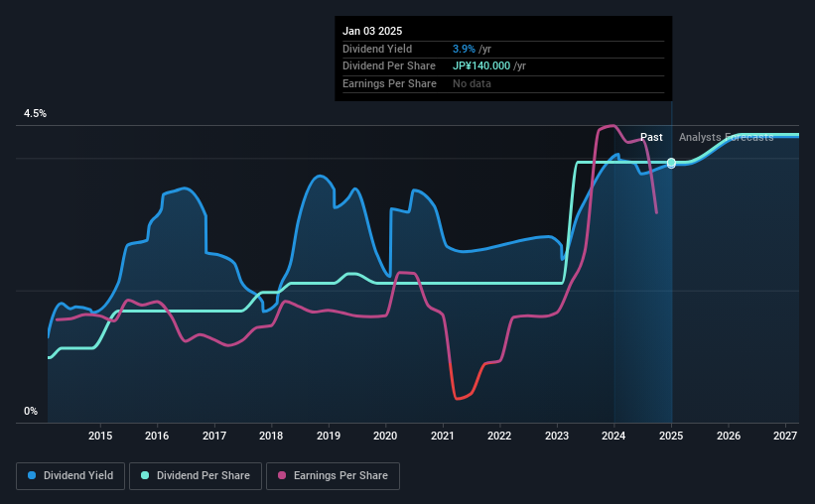Select the 2015 label on the x-axis
Image resolution: width=815 pixels, height=504 pixels.
point(100,436)
